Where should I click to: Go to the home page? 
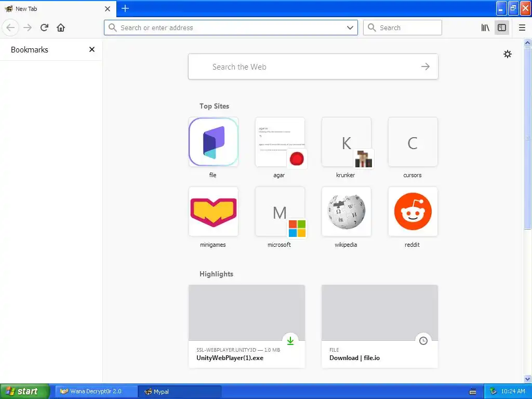pos(61,28)
